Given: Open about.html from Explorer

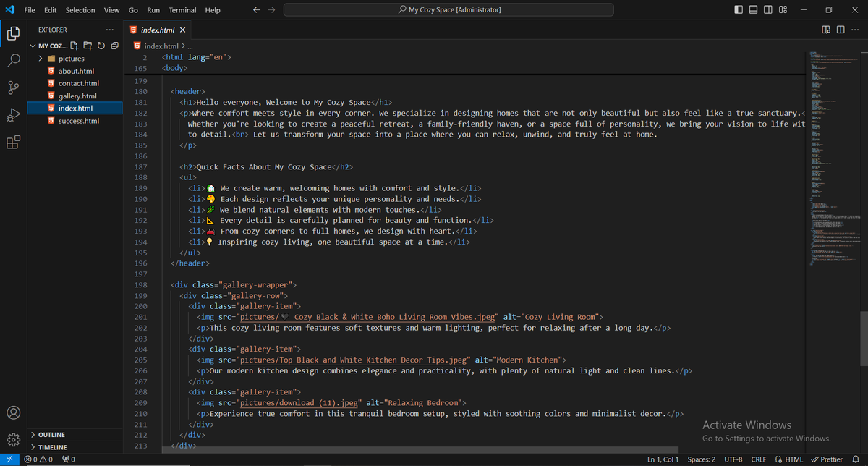Looking at the screenshot, I should 76,71.
